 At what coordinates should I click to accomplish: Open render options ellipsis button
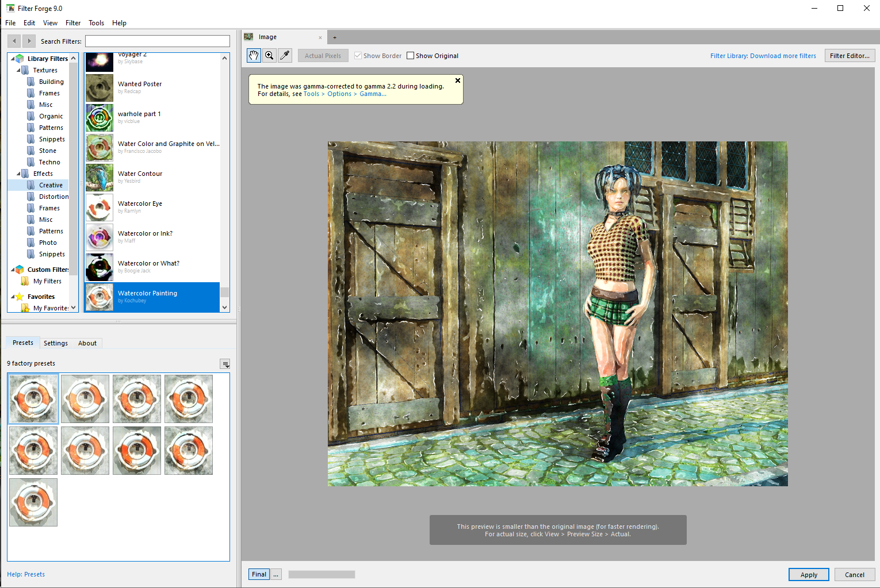click(276, 574)
